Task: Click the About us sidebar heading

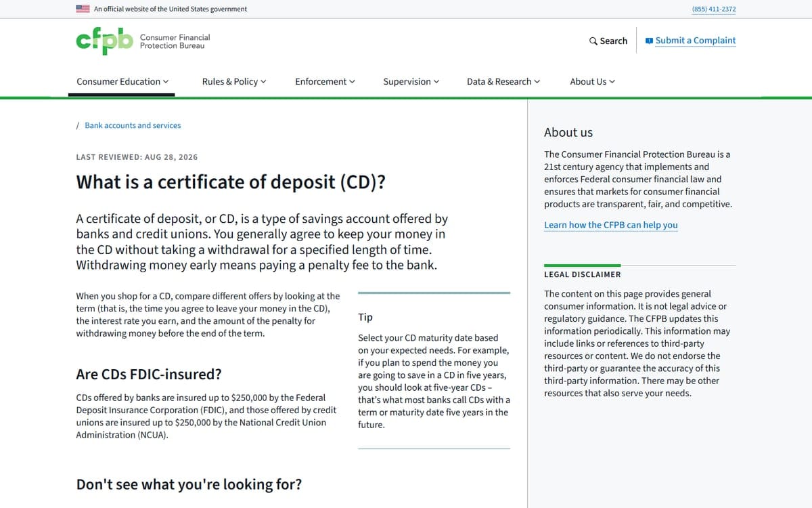Action: [568, 132]
